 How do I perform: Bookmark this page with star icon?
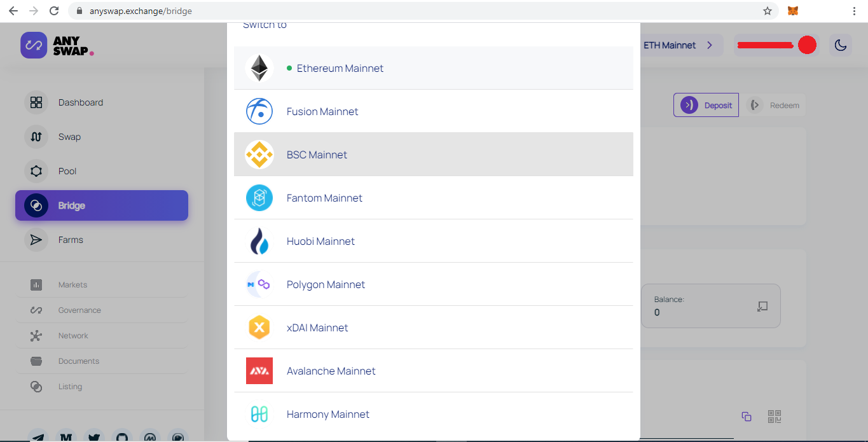[768, 11]
